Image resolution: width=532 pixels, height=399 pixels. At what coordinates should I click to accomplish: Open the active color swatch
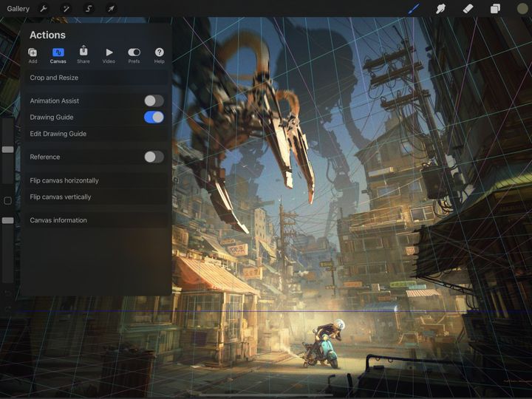(522, 9)
